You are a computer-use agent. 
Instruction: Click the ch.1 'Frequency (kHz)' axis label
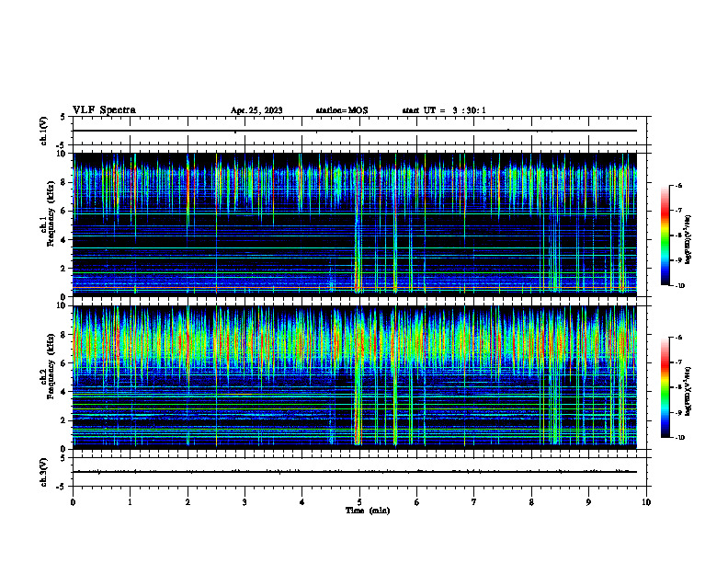[51, 213]
